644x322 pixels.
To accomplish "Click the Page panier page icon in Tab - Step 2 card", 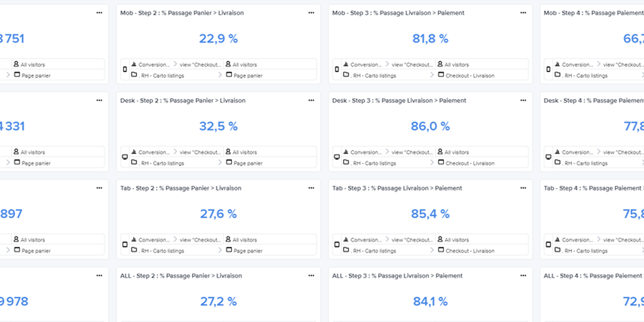I will (229, 250).
